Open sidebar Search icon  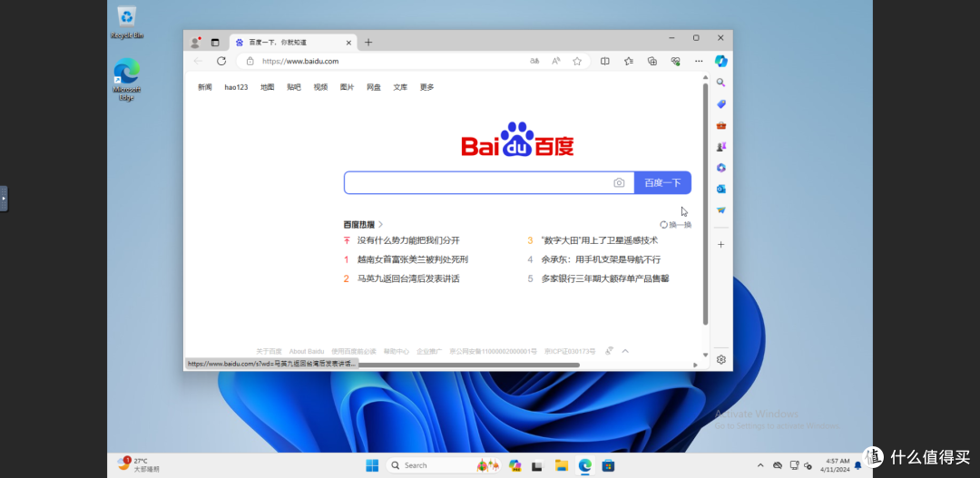pos(720,83)
